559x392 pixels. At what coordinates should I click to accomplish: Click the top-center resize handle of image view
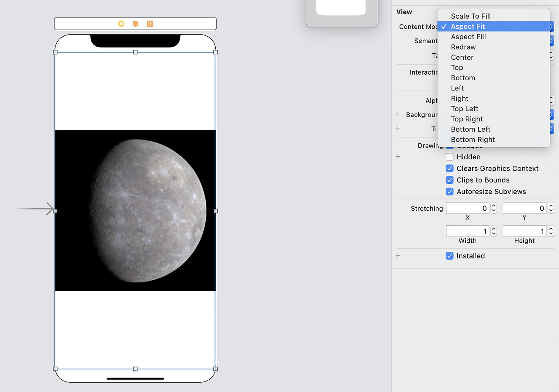(x=135, y=52)
